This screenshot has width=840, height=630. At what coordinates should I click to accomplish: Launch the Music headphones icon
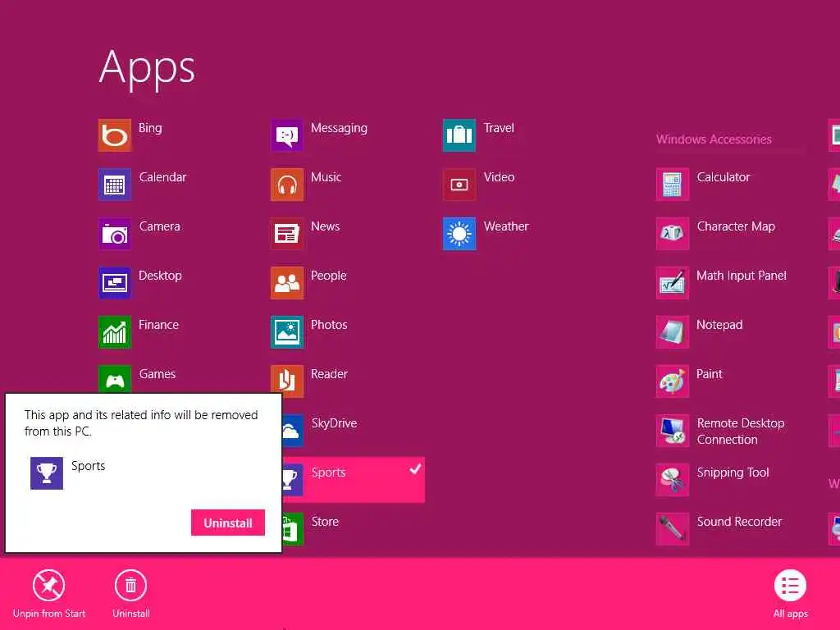click(x=287, y=185)
